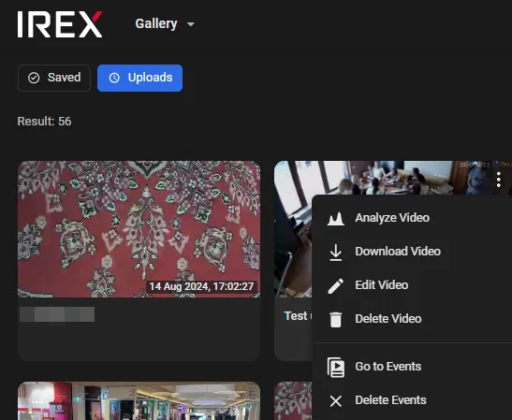Open the Gallery dropdown menu
The width and height of the screenshot is (512, 420).
tap(165, 23)
